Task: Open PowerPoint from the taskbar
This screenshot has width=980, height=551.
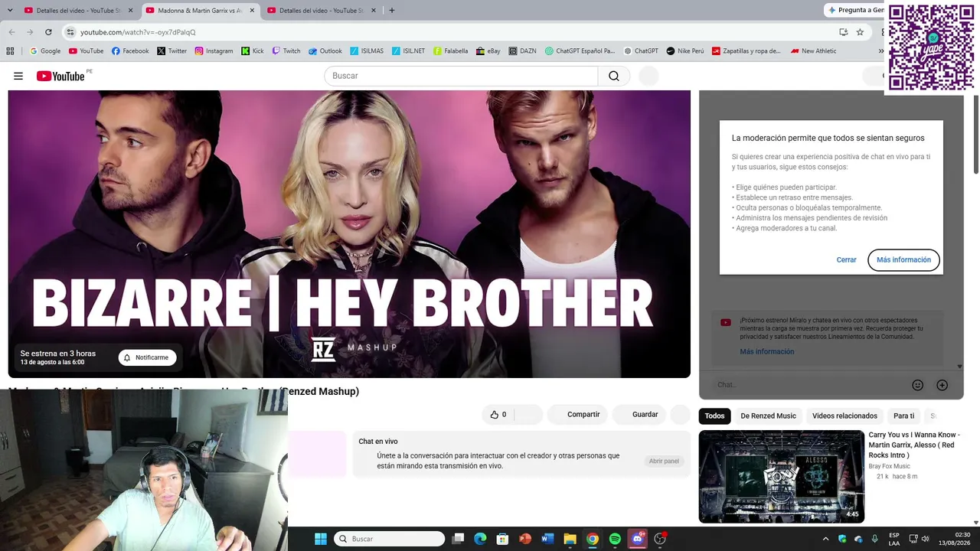Action: coord(525,539)
